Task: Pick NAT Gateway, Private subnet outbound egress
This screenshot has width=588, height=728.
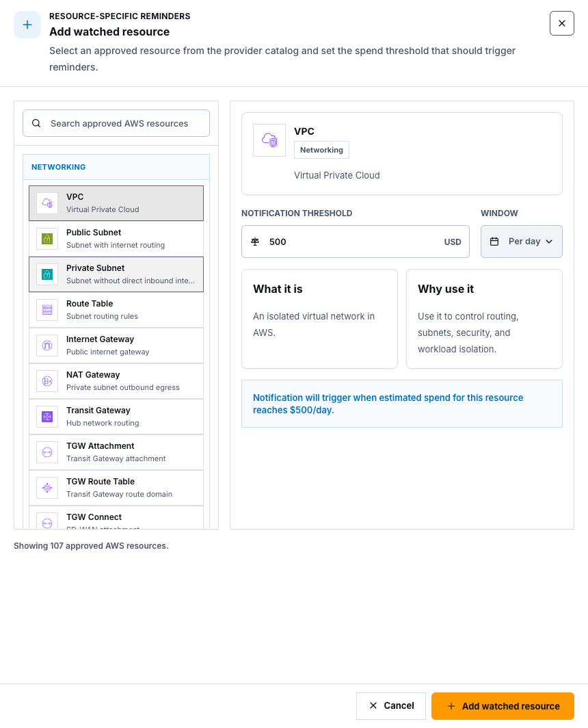Action: pyautogui.click(x=116, y=381)
